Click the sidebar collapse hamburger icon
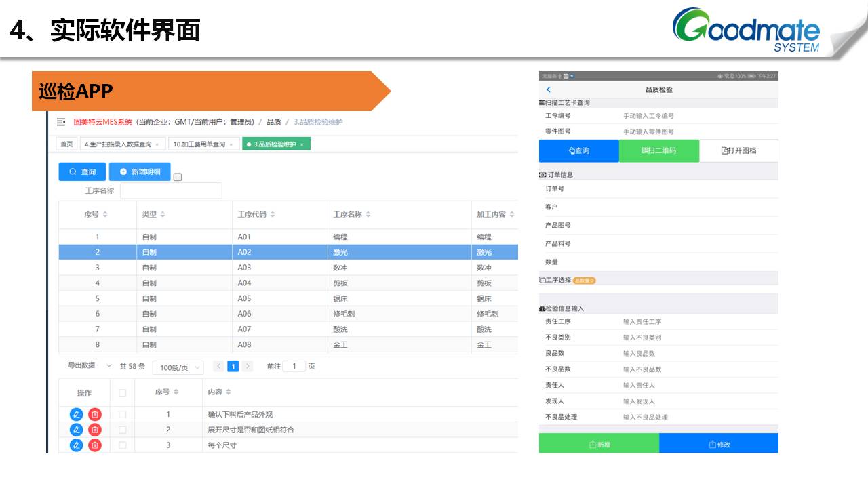Image resolution: width=868 pixels, height=488 pixels. tap(61, 122)
